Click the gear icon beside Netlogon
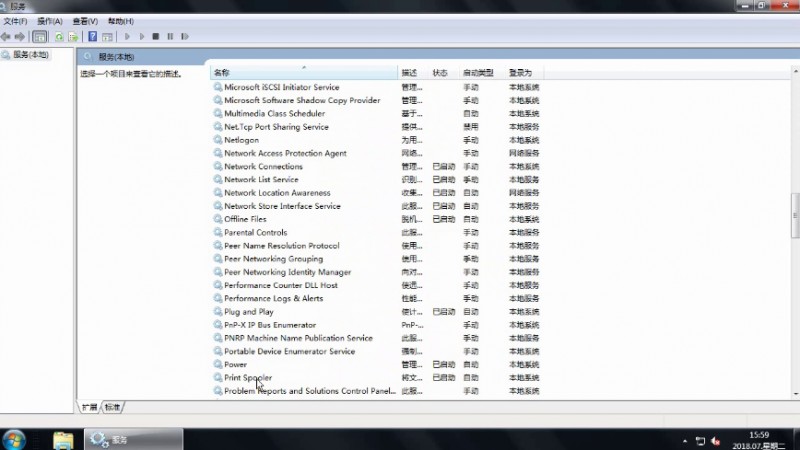The height and width of the screenshot is (450, 800). (218, 140)
